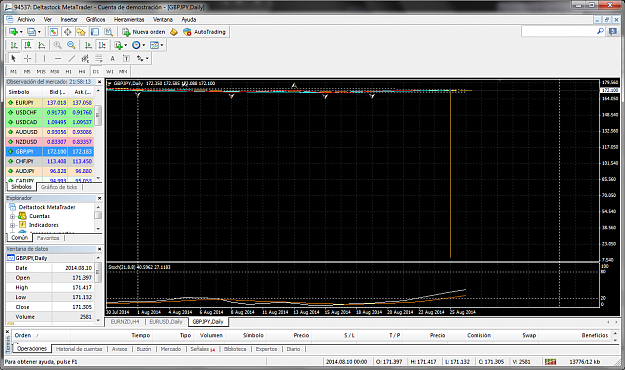The height and width of the screenshot is (370, 625).
Task: Enable the M1 timeframe
Action: tap(14, 72)
